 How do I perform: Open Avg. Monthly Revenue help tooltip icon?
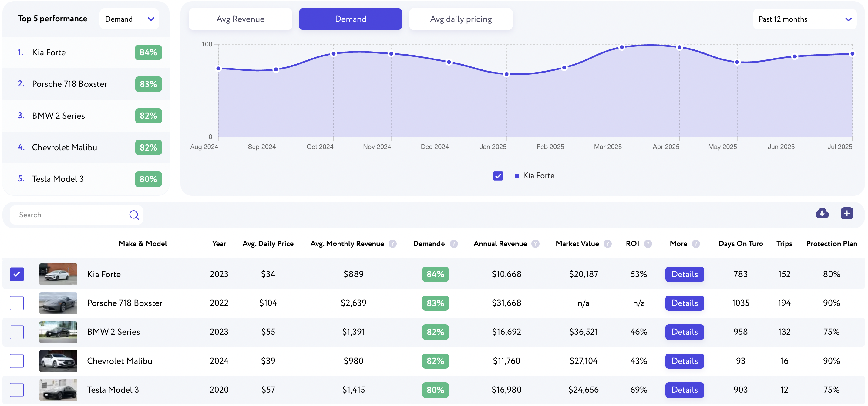coord(392,243)
